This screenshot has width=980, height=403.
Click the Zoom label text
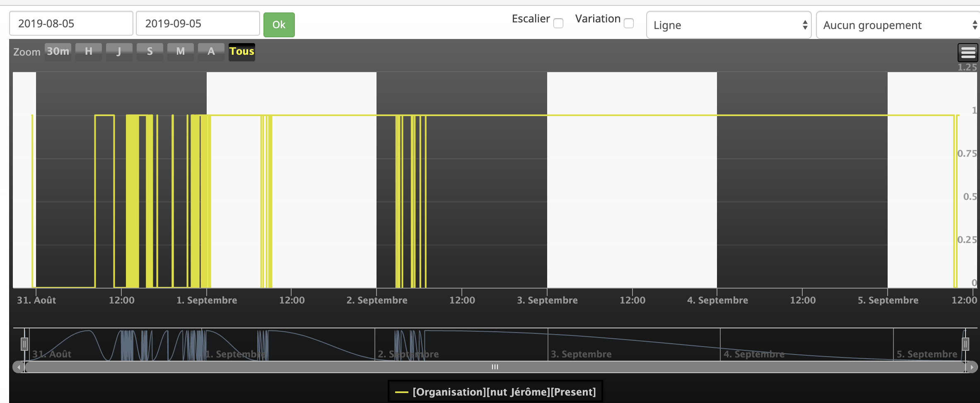click(x=27, y=52)
